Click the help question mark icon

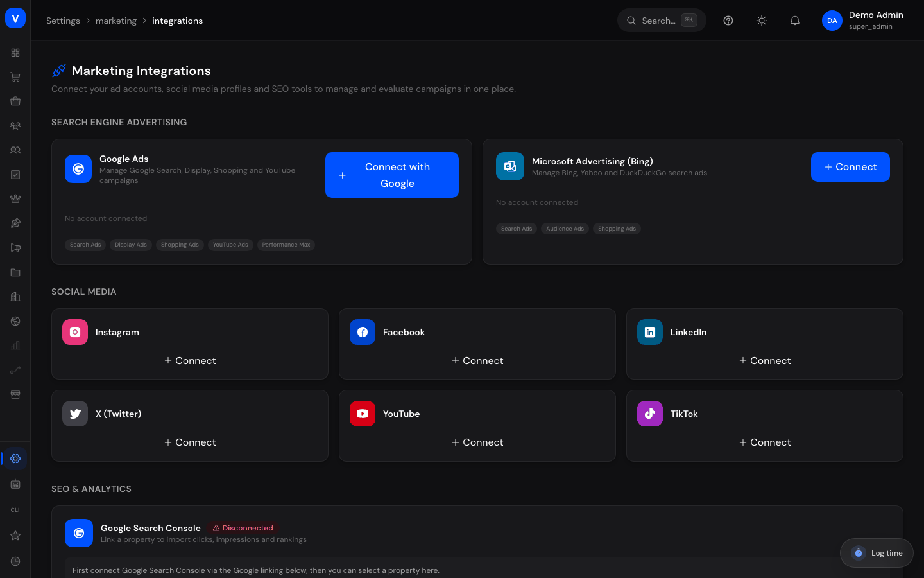(728, 21)
